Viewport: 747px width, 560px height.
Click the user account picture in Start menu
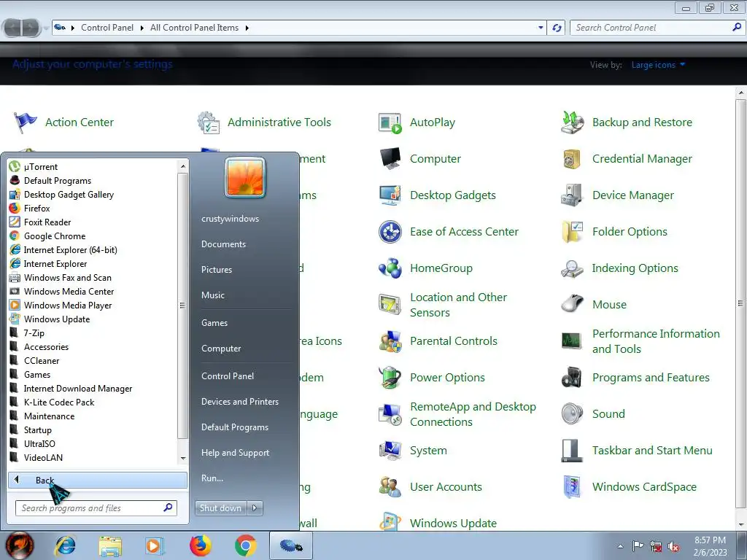tap(245, 177)
